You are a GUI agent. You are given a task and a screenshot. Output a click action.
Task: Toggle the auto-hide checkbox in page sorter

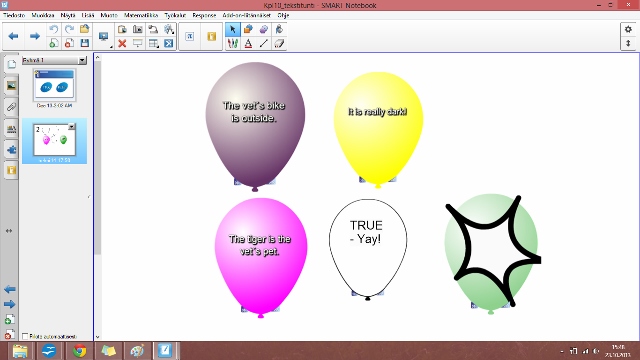(x=25, y=336)
